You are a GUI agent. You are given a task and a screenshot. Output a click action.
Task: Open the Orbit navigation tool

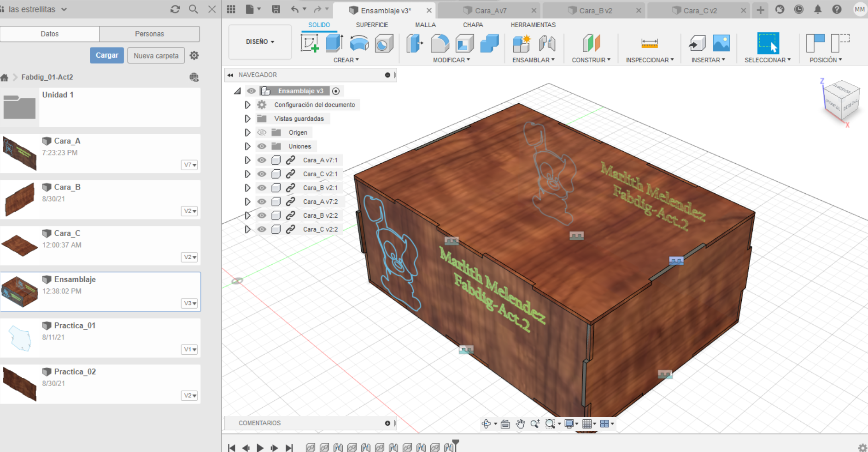[487, 423]
